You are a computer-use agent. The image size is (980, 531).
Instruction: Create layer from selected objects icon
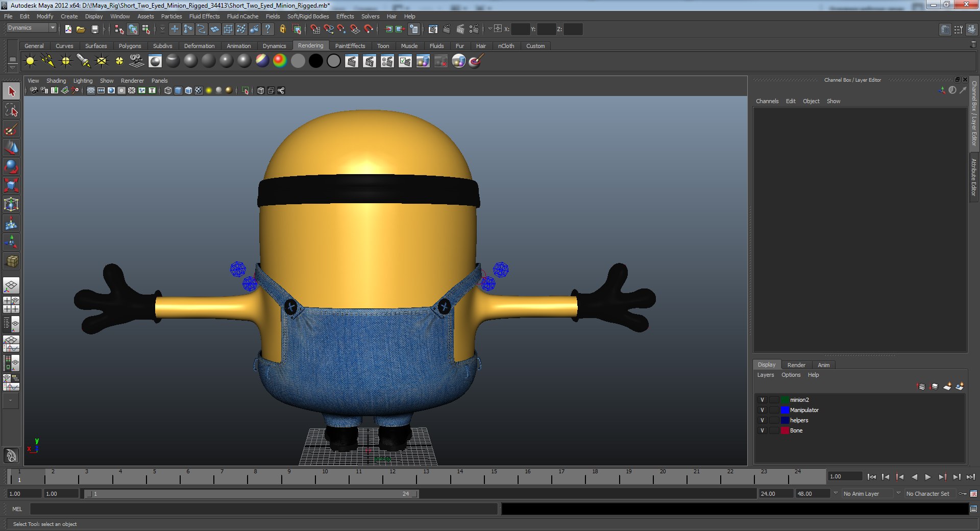960,387
